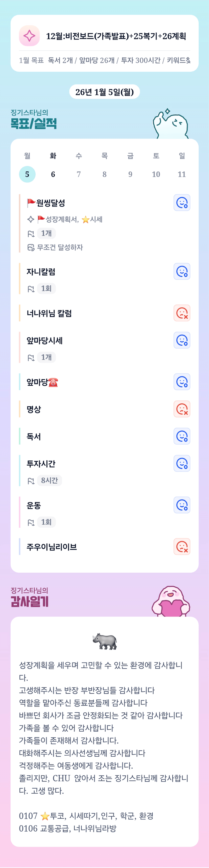Toggle the 명상 status face
Image resolution: width=209 pixels, height=868 pixels.
click(x=182, y=409)
